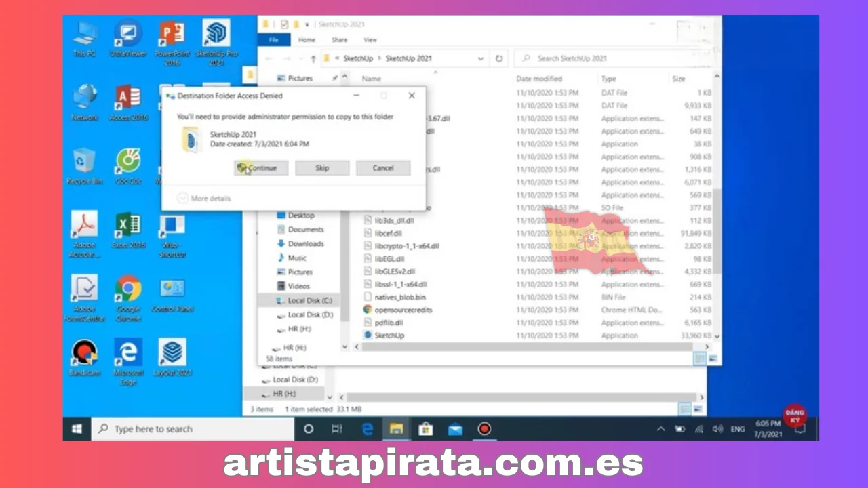The height and width of the screenshot is (488, 868).
Task: Open the address bar history dropdown
Action: 481,58
